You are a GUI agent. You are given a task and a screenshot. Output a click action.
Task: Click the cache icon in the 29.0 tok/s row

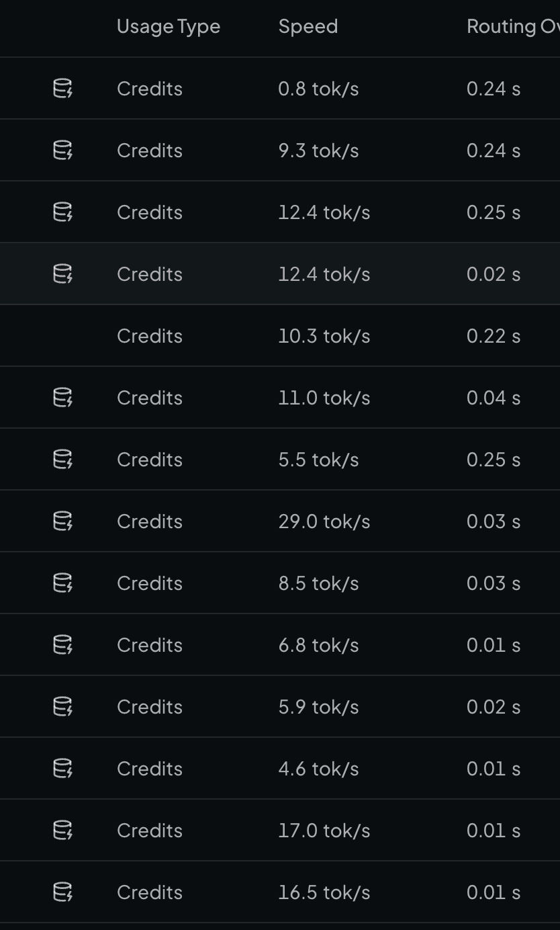pos(62,521)
